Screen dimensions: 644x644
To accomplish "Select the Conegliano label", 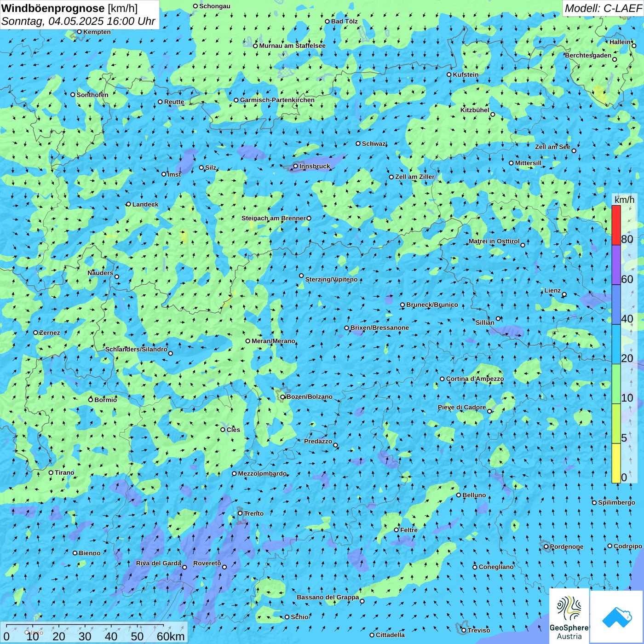I will (x=496, y=567).
